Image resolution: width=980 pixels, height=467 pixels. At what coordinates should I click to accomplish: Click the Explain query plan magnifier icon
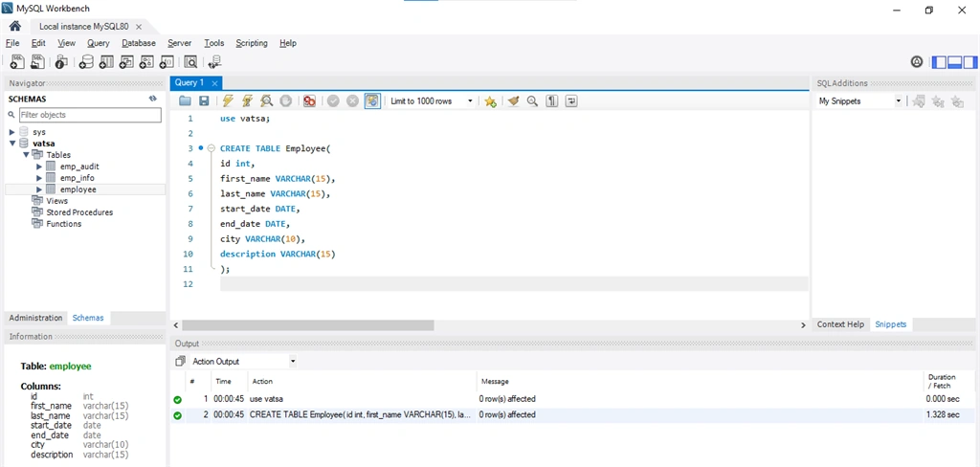click(266, 101)
